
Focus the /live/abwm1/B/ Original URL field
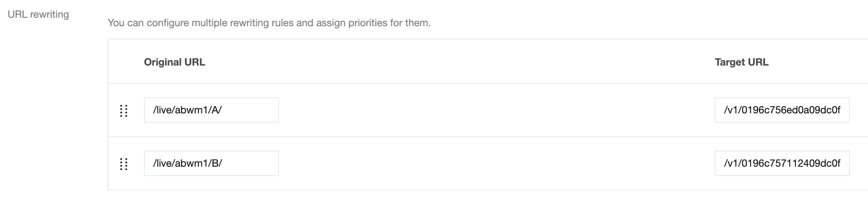pyautogui.click(x=211, y=163)
